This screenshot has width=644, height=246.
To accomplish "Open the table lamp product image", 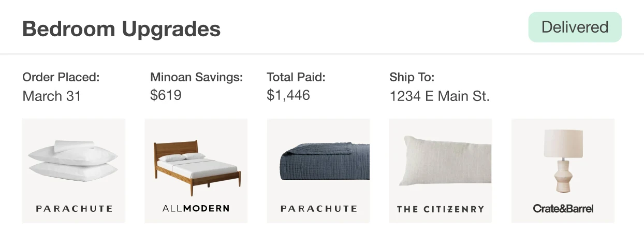I will pos(563,161).
